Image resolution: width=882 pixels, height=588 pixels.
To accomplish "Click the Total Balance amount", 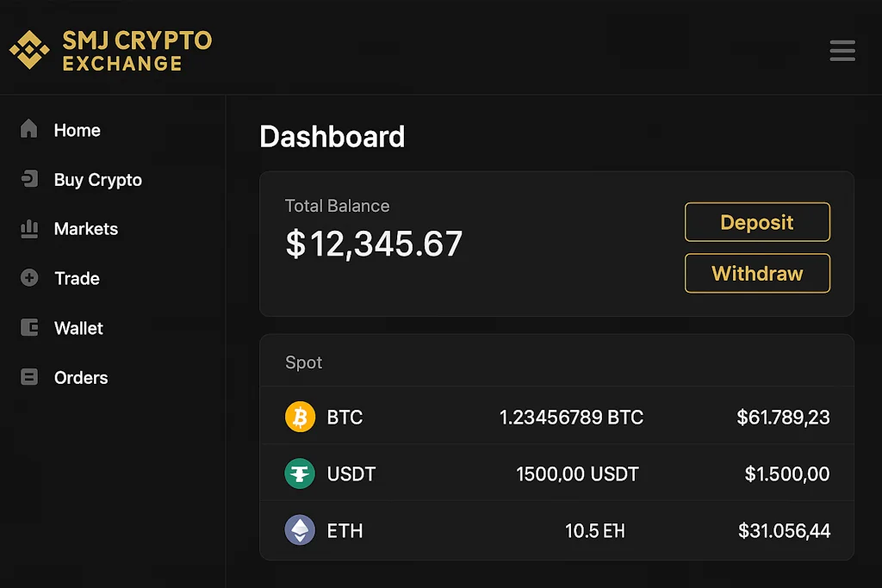I will tap(374, 244).
